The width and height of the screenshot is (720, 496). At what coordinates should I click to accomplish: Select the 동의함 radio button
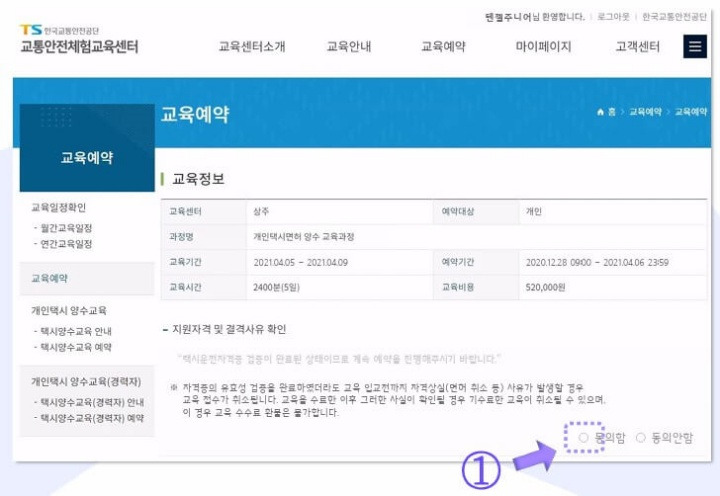click(x=583, y=438)
